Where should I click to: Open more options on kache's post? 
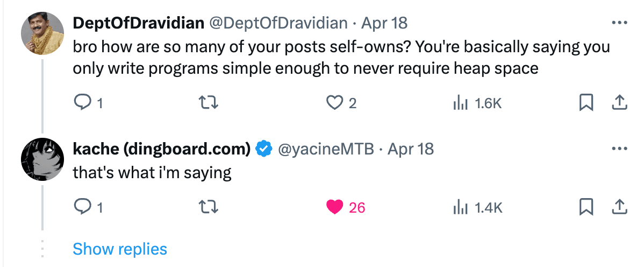[x=620, y=149]
